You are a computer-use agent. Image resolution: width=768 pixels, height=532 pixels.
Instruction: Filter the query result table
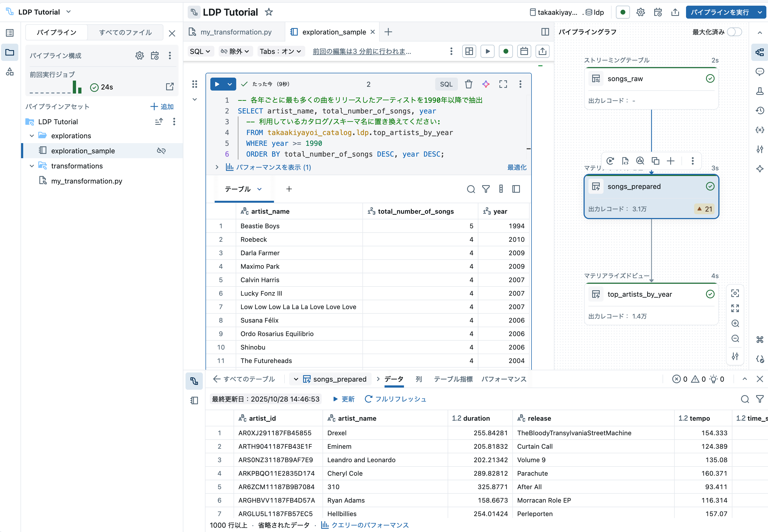click(x=486, y=189)
